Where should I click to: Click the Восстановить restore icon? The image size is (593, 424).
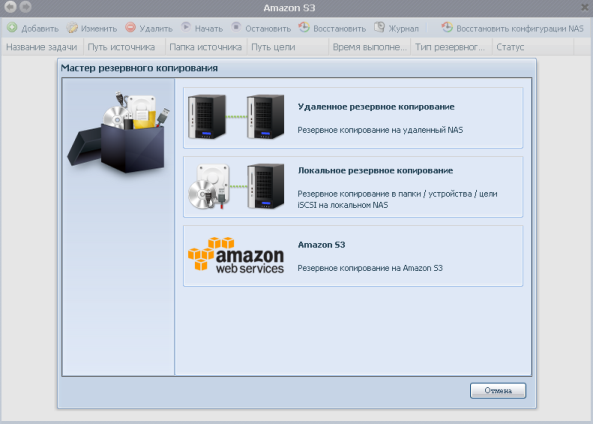pos(304,27)
